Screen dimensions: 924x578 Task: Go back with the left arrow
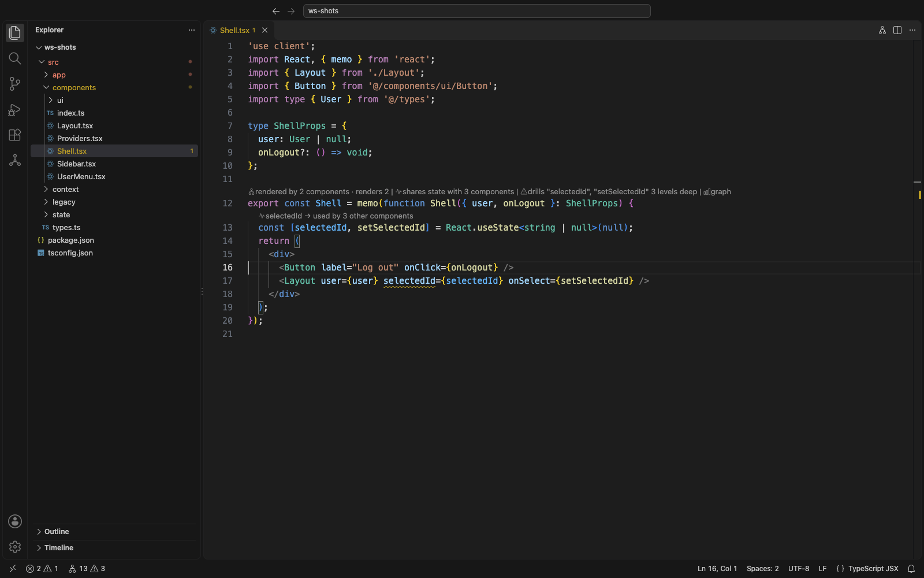tap(276, 11)
